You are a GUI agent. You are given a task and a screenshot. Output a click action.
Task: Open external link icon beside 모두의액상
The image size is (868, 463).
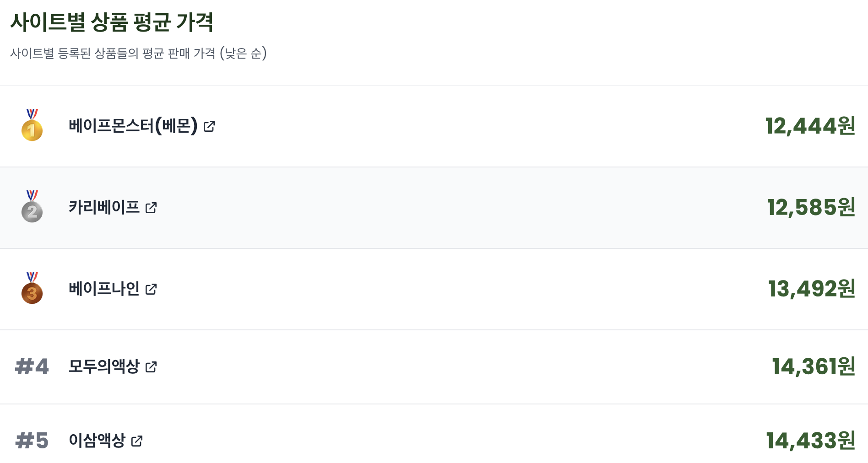(151, 367)
